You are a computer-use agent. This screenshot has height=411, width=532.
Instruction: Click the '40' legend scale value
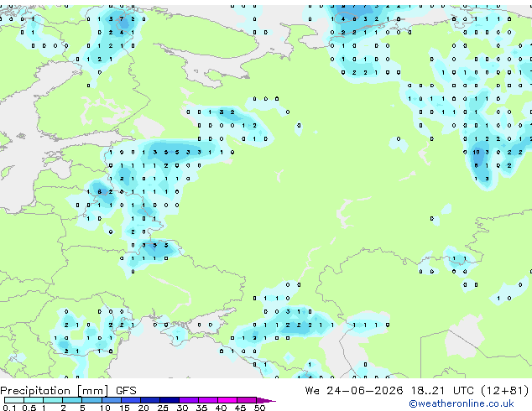click(221, 408)
